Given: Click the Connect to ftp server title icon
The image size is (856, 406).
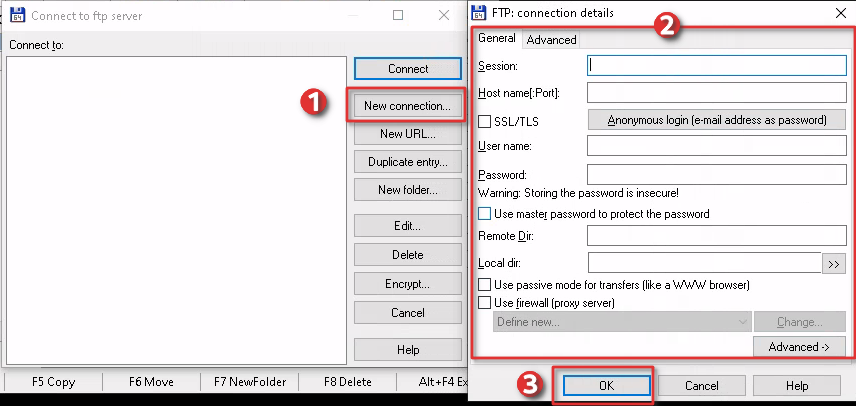Looking at the screenshot, I should [16, 15].
